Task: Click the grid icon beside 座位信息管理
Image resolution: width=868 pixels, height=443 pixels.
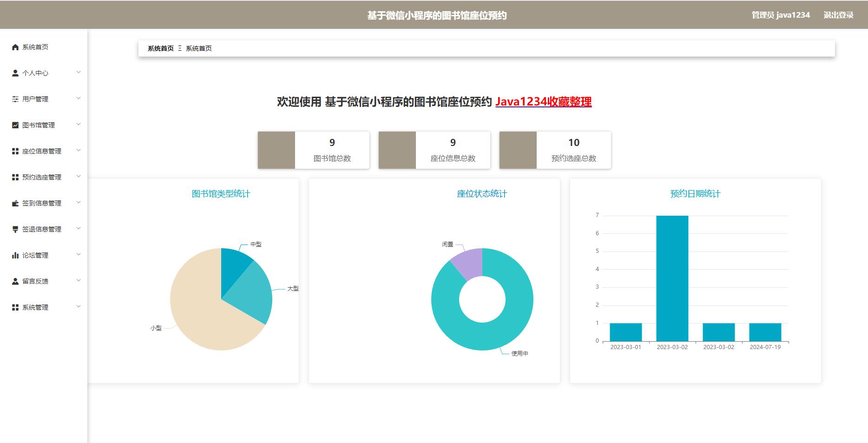Action: pyautogui.click(x=15, y=151)
